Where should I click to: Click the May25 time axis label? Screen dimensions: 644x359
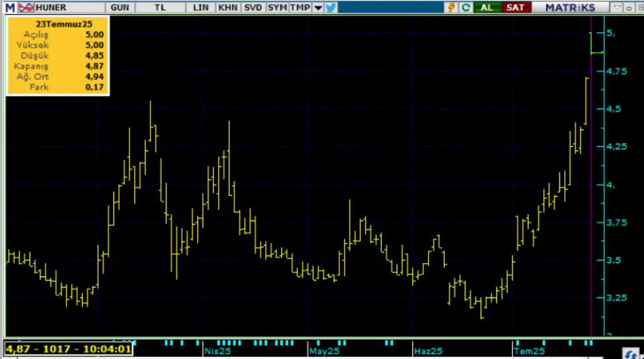(x=325, y=351)
